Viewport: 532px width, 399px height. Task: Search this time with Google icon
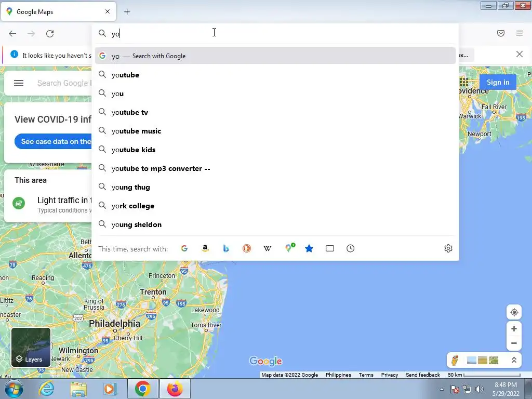tap(184, 248)
